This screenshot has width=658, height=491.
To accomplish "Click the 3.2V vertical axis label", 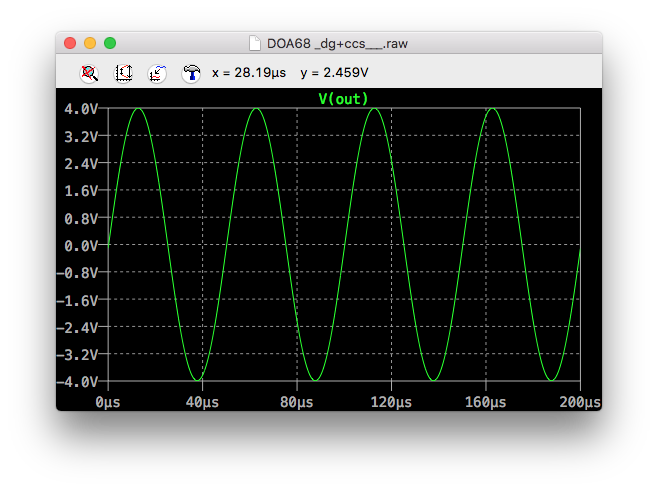I will tap(81, 136).
